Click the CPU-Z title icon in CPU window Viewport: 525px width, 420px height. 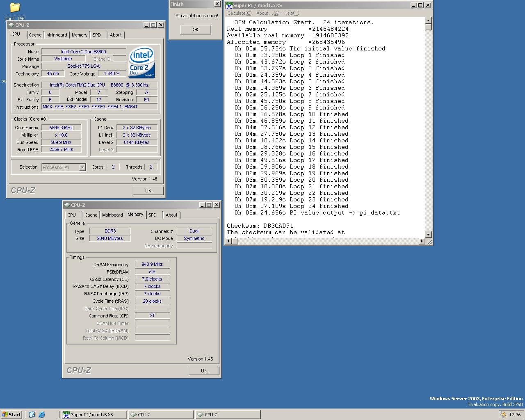coord(11,25)
